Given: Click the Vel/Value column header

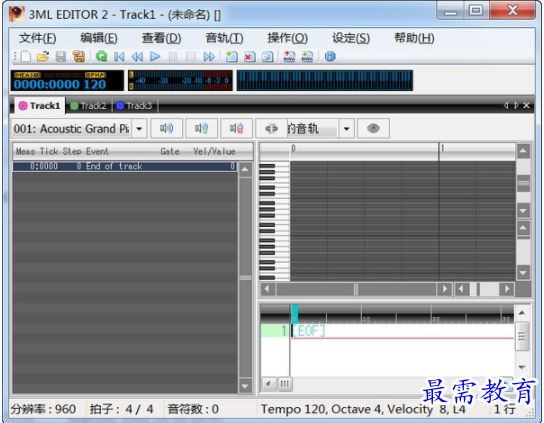Looking at the screenshot, I should pos(214,151).
